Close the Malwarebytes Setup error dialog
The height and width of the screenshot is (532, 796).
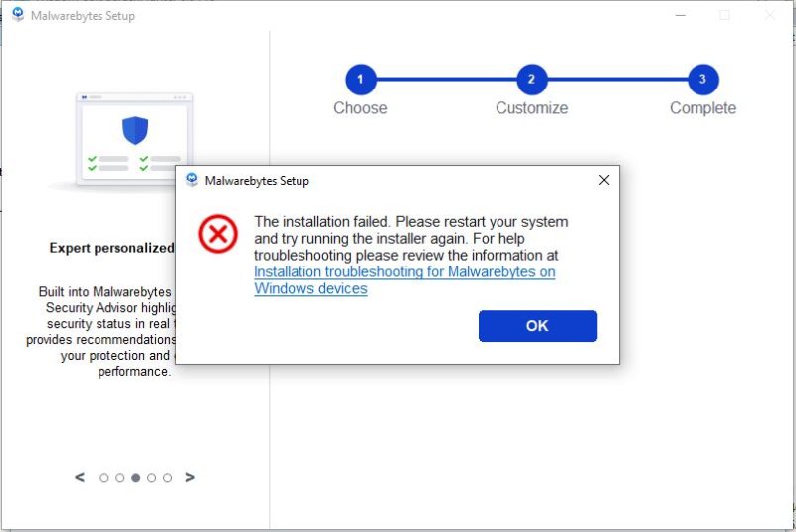(x=604, y=180)
